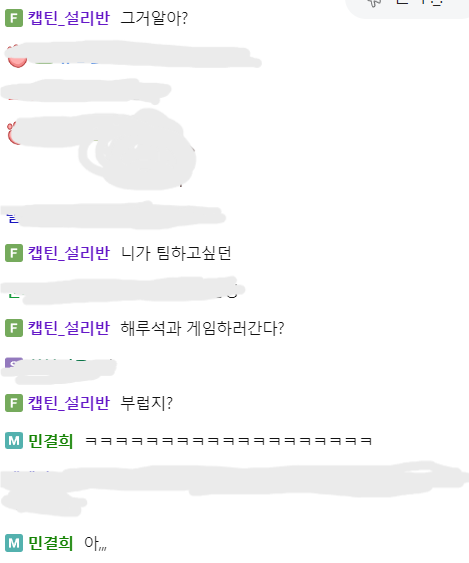Click the partly visible gray pill button at top
The height and width of the screenshot is (563, 469).
tap(408, 6)
